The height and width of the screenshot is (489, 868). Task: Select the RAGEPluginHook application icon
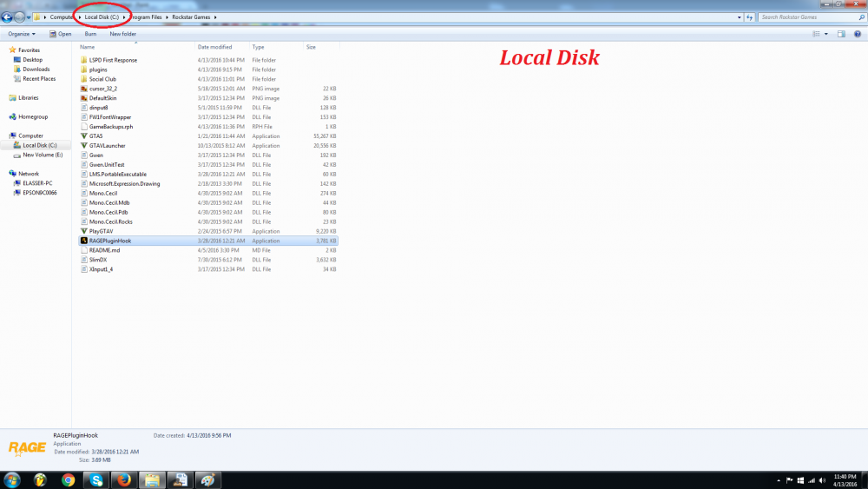click(x=84, y=241)
